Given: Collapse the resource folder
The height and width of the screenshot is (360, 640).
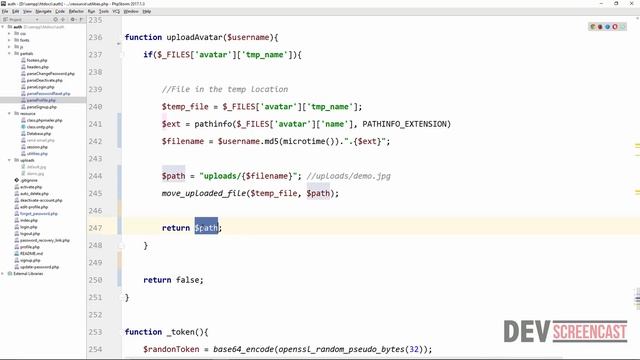Looking at the screenshot, I should click(9, 113).
